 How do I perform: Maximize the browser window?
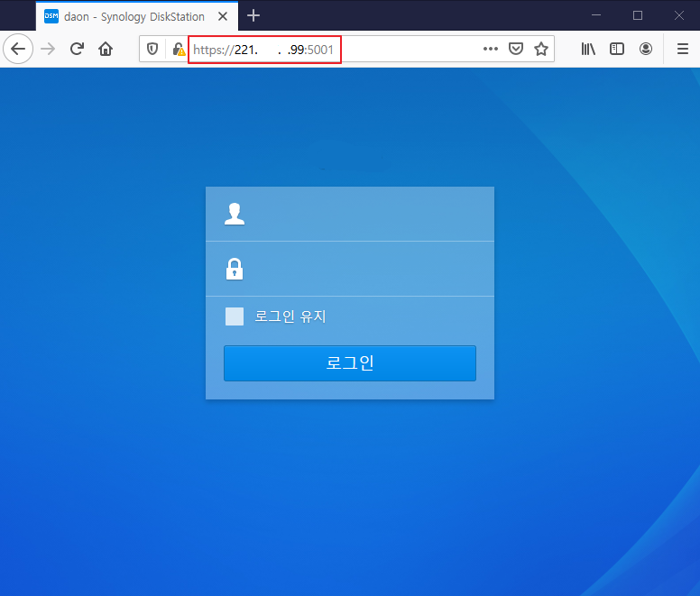pos(638,15)
